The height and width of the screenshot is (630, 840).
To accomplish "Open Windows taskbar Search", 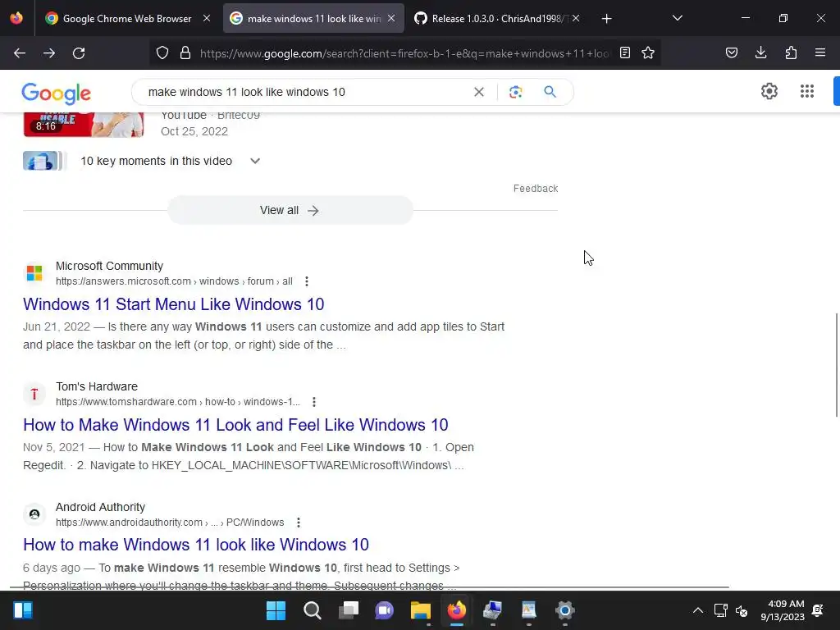I will (x=313, y=610).
